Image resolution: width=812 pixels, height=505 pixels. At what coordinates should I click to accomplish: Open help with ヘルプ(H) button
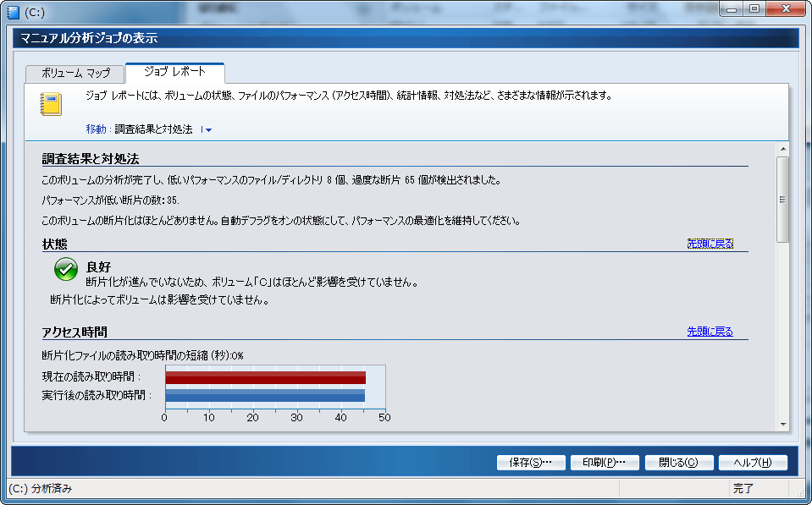pyautogui.click(x=752, y=463)
